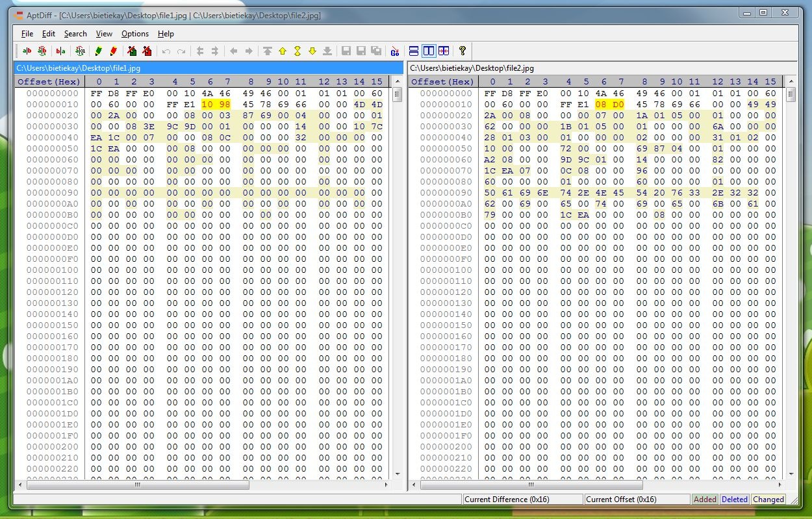Jump to last difference icon

pyautogui.click(x=327, y=51)
